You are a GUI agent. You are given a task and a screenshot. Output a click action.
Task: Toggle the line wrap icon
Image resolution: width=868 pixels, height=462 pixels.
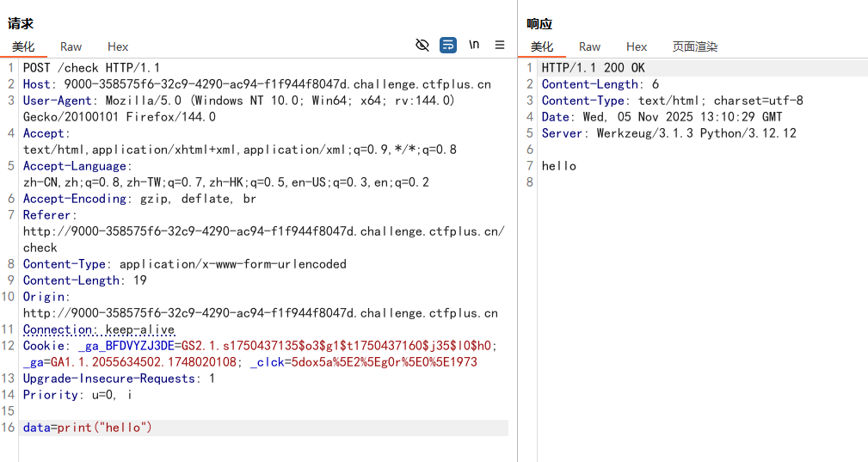[448, 46]
